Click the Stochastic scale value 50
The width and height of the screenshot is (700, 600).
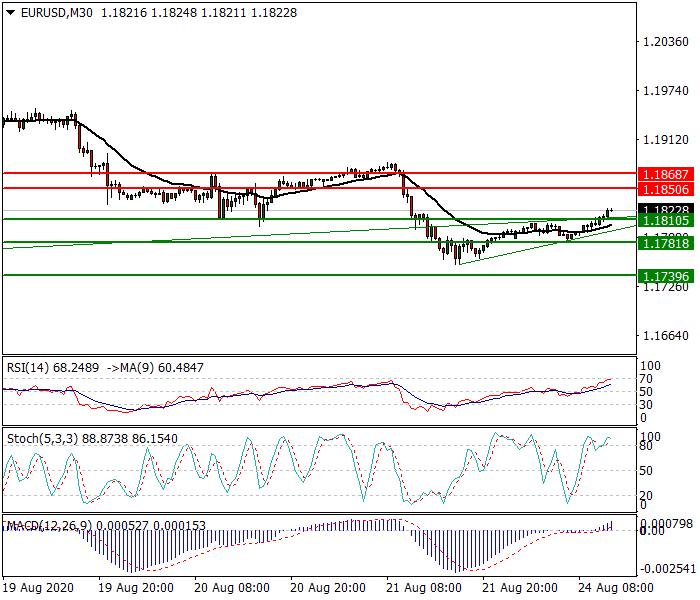(646, 471)
